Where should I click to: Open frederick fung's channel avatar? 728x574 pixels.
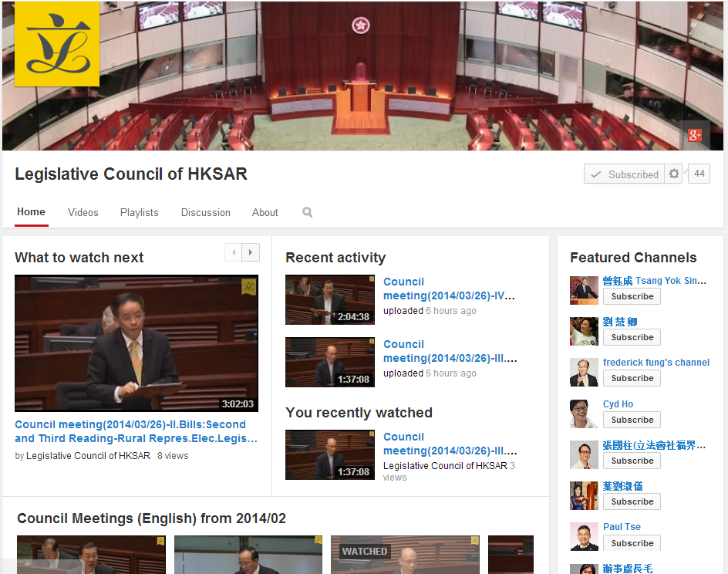point(584,373)
